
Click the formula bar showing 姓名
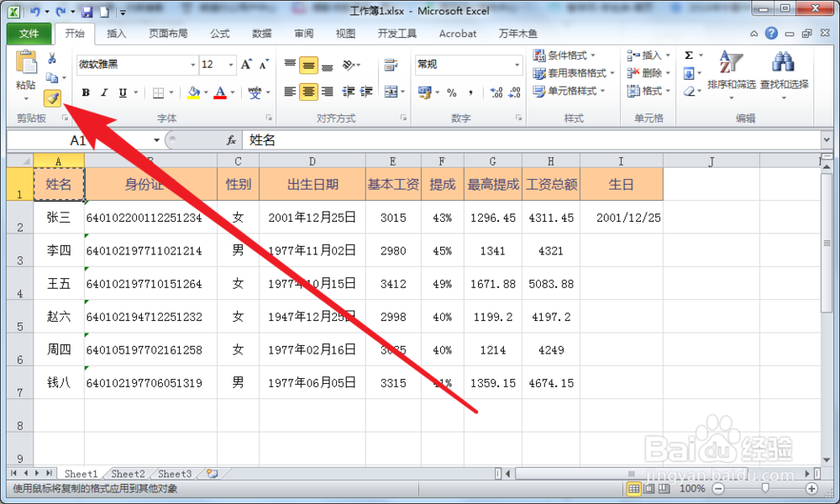tap(531, 140)
